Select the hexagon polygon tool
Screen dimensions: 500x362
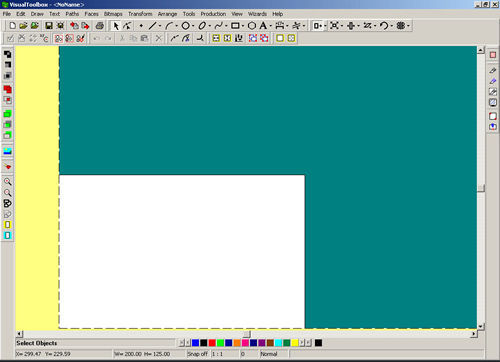[252, 26]
